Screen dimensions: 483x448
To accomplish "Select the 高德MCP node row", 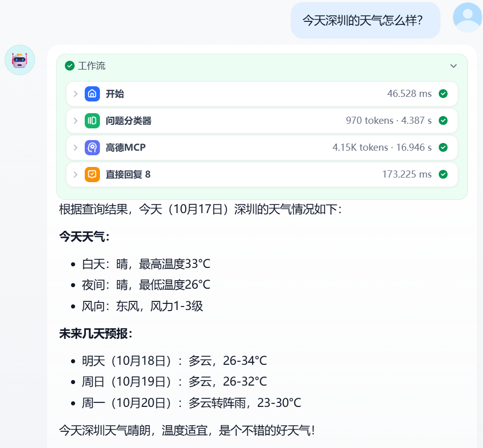I will pyautogui.click(x=254, y=148).
